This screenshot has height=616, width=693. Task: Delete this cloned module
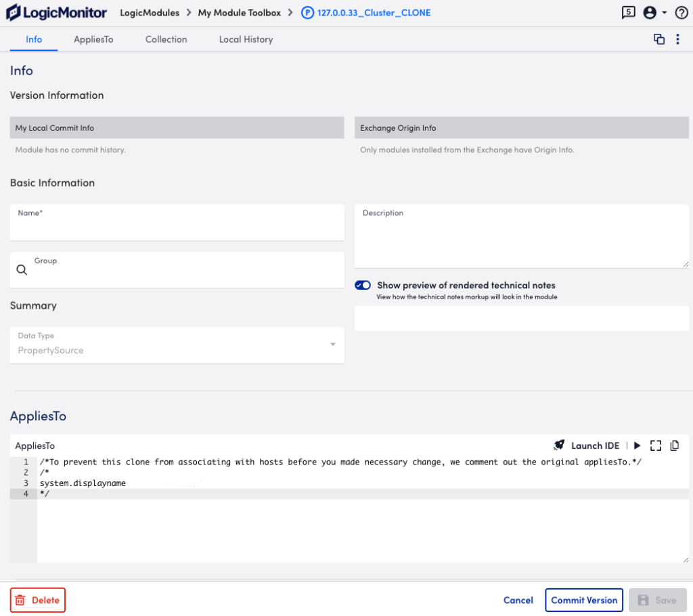(37, 600)
